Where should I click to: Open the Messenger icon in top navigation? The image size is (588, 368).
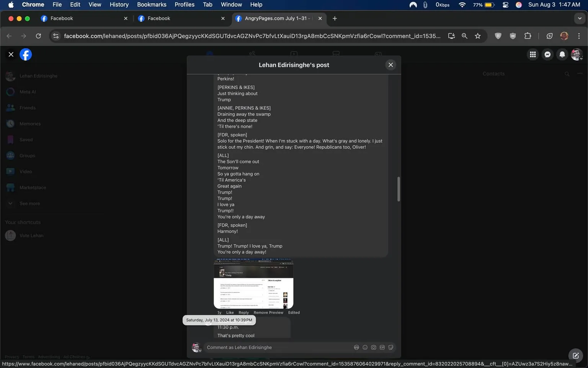click(x=547, y=54)
